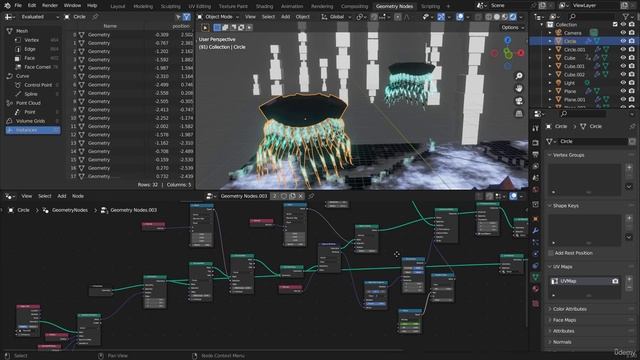The image size is (640, 360).
Task: Click the red X axis gizmo
Action: pyautogui.click(x=521, y=53)
